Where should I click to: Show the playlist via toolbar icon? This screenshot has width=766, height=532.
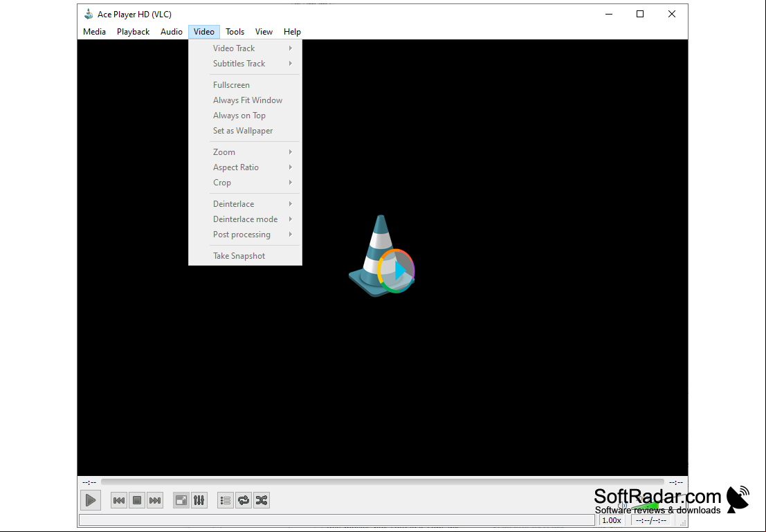coord(225,500)
